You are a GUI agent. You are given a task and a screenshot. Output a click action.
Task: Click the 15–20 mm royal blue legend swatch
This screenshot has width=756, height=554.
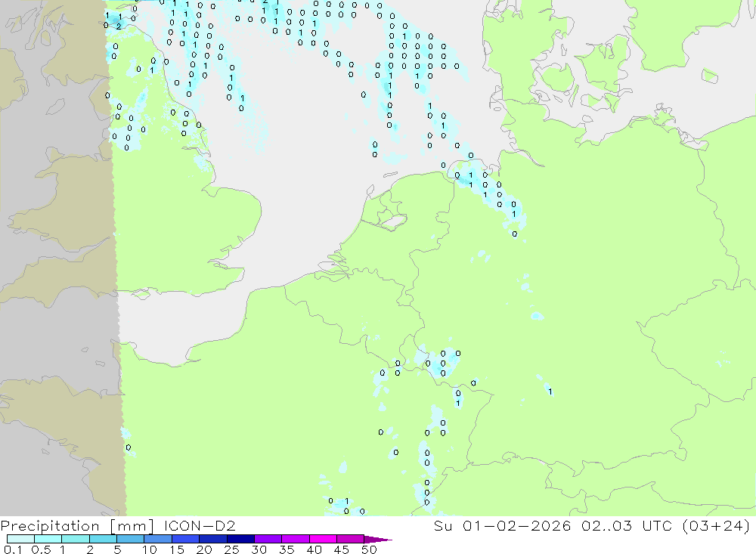coord(186,539)
